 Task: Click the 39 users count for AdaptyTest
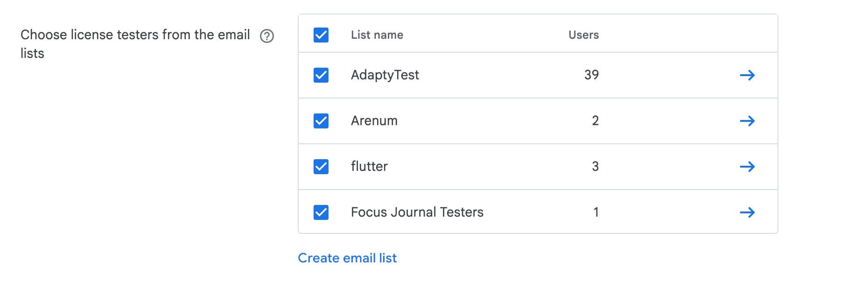click(591, 75)
